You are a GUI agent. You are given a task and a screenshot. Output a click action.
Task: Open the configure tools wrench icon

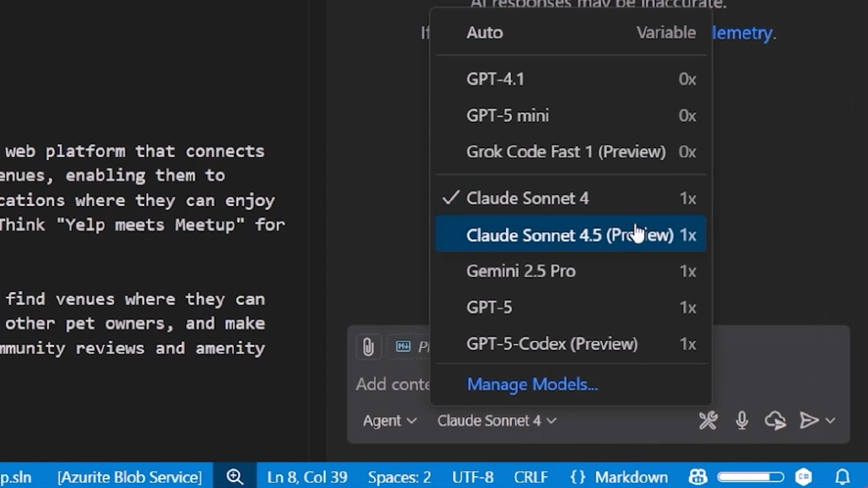tap(708, 420)
